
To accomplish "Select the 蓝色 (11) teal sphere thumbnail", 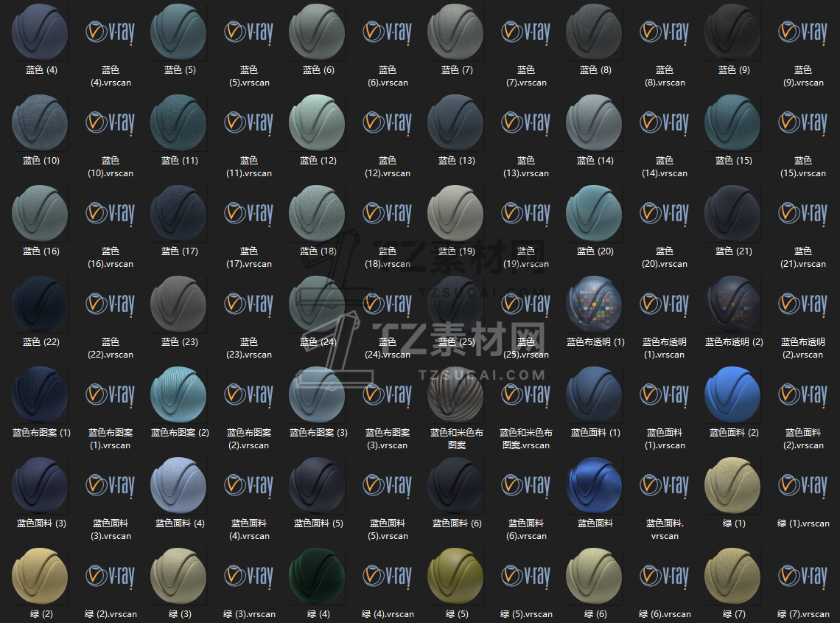I will 179,123.
